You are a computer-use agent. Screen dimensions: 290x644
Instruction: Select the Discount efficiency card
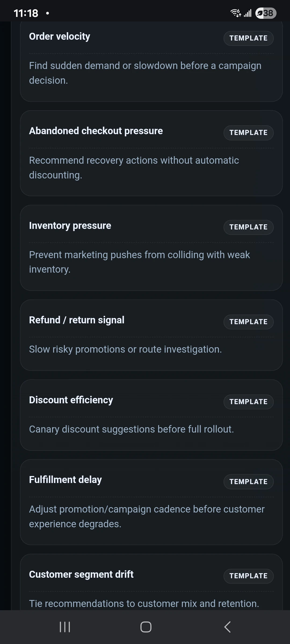[71, 400]
